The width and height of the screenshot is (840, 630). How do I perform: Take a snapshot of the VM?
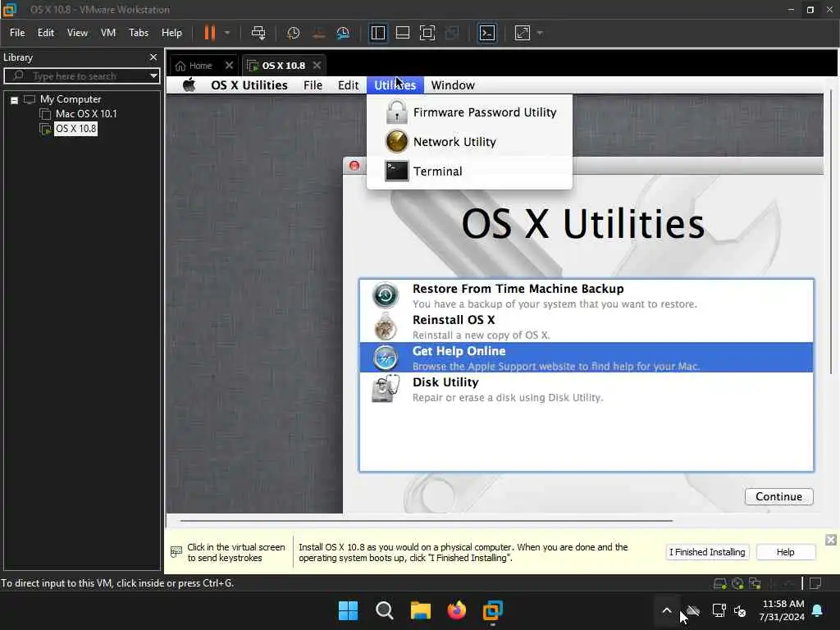pos(293,33)
